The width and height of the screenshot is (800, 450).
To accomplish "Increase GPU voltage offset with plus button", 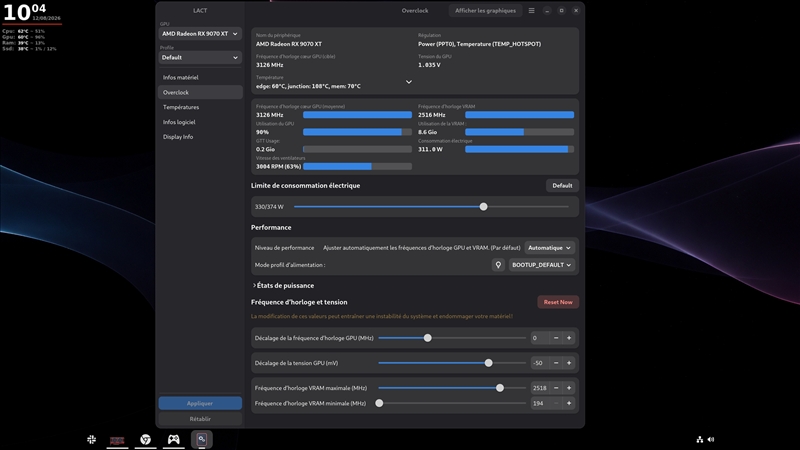I will point(569,363).
